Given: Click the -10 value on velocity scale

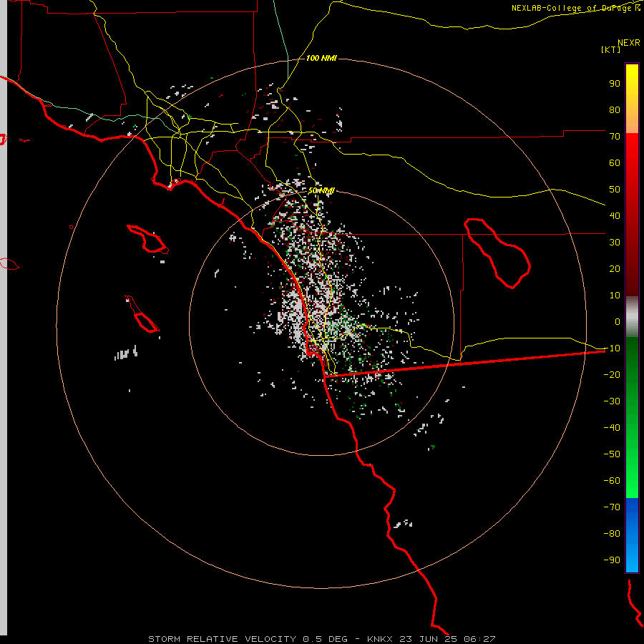Looking at the screenshot, I should 612,348.
